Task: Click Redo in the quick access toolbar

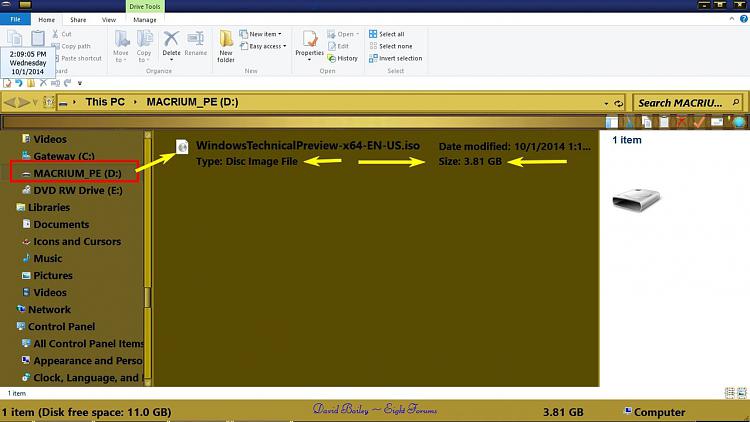Action: (67, 83)
